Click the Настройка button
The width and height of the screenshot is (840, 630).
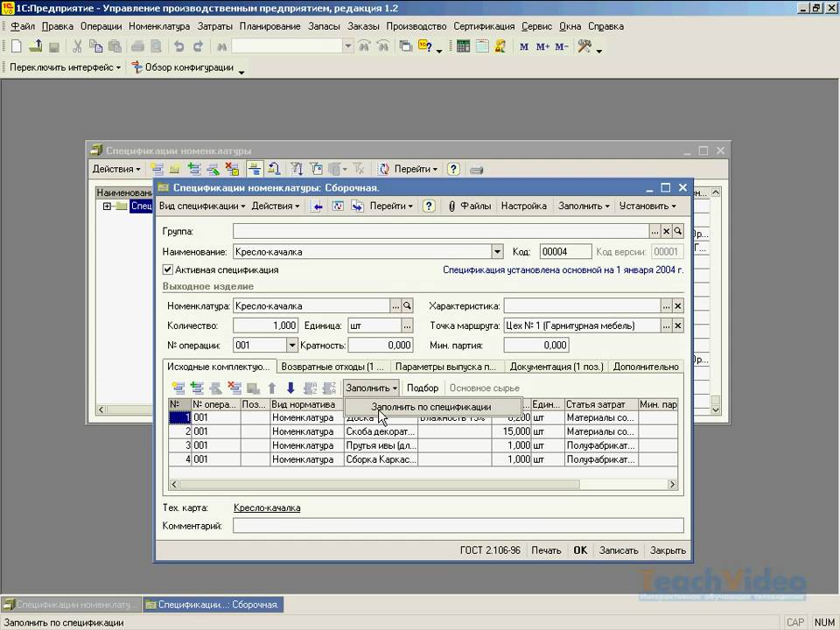523,206
